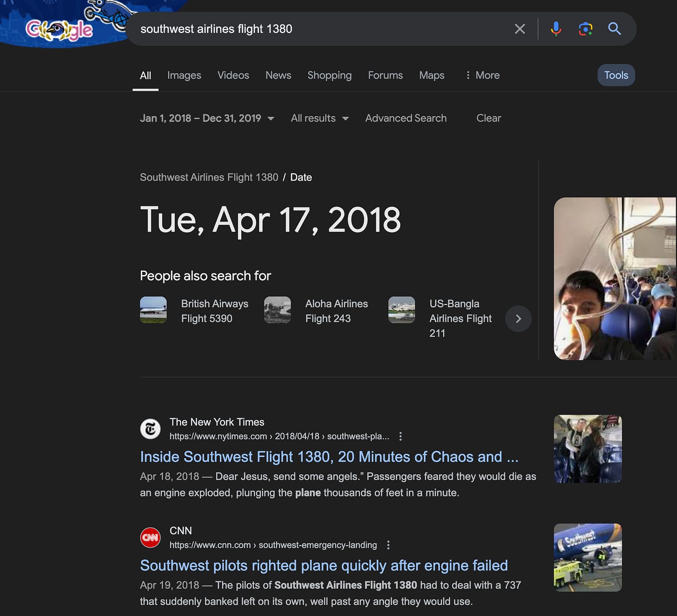This screenshot has width=677, height=616.
Task: Click the CNN source name
Action: 181,531
